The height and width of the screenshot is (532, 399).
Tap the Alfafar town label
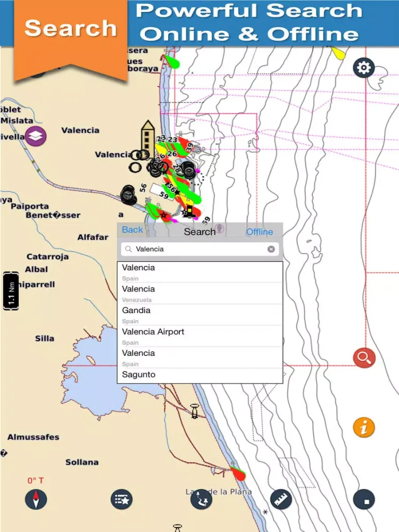(93, 237)
